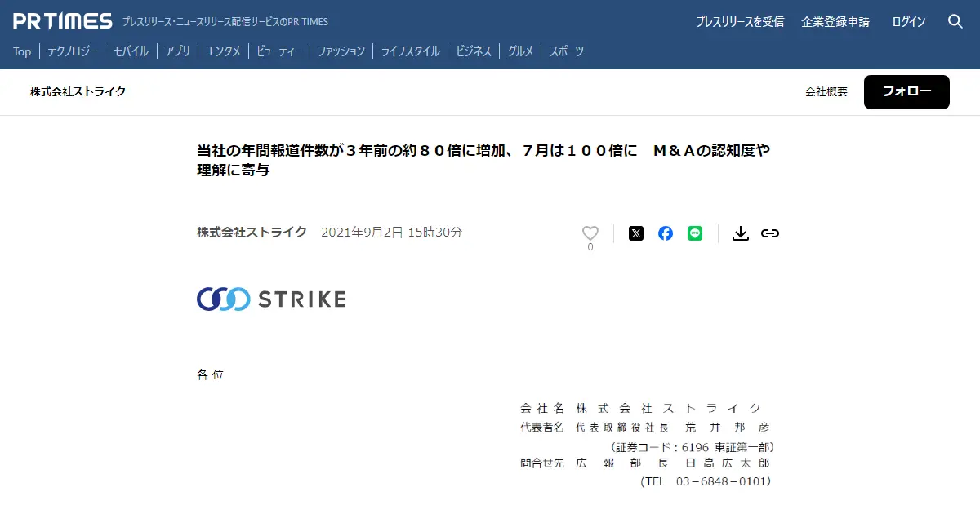Open the ライフスタイル category
Viewport: 980px width, 514px height.
[410, 51]
